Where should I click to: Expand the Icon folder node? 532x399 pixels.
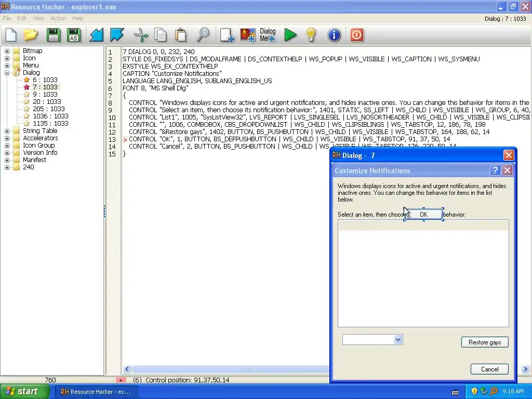pos(7,58)
